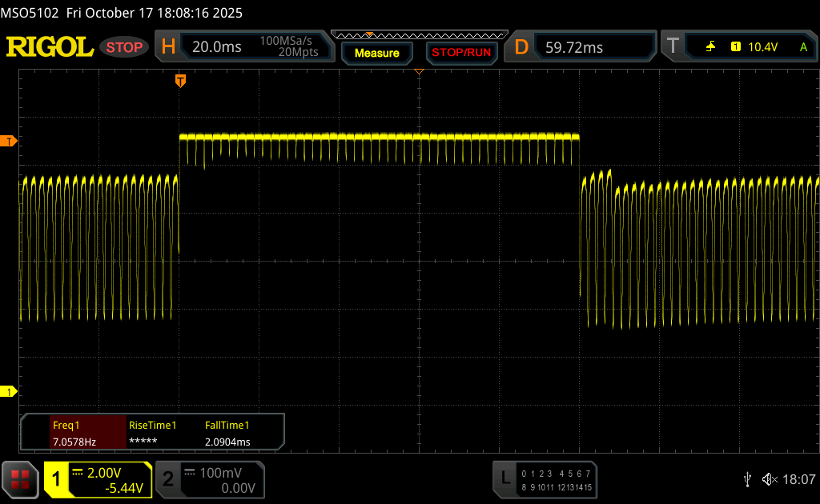
Task: Open the 10.4V trigger level setting
Action: coord(762,47)
